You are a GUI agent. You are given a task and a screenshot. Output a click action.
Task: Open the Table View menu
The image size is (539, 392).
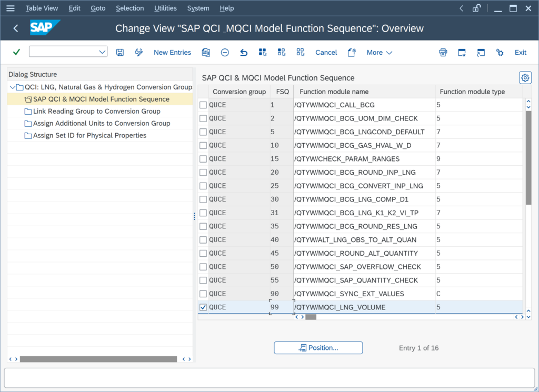pos(42,8)
